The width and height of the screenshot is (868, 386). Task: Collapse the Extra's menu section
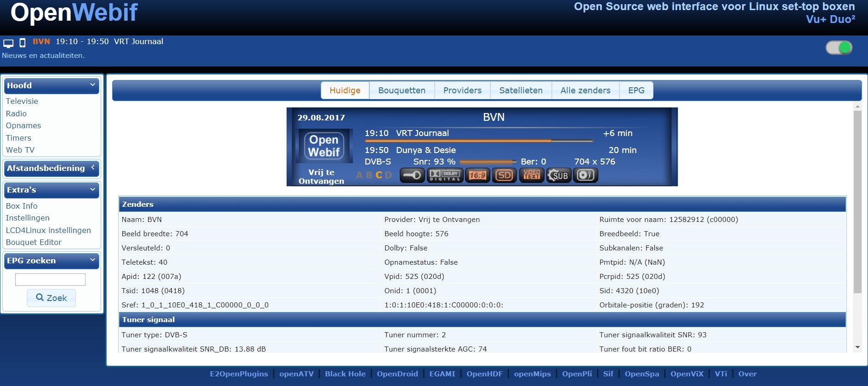pos(51,190)
